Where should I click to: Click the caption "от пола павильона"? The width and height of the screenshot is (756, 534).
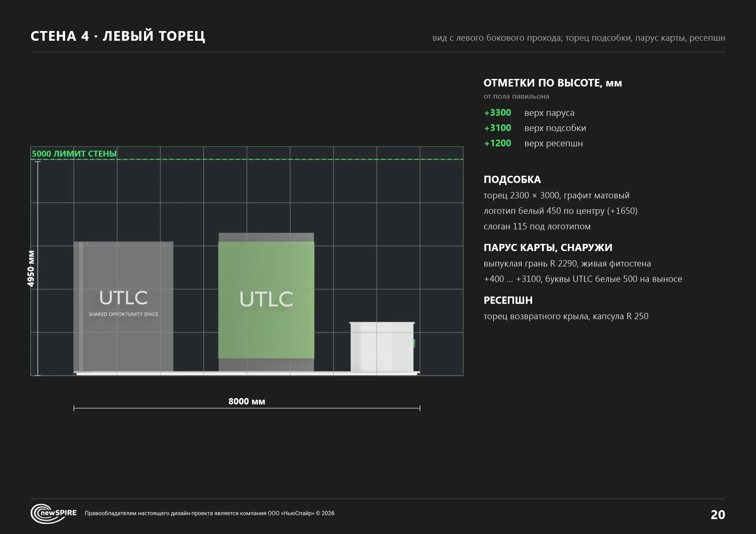click(x=516, y=96)
